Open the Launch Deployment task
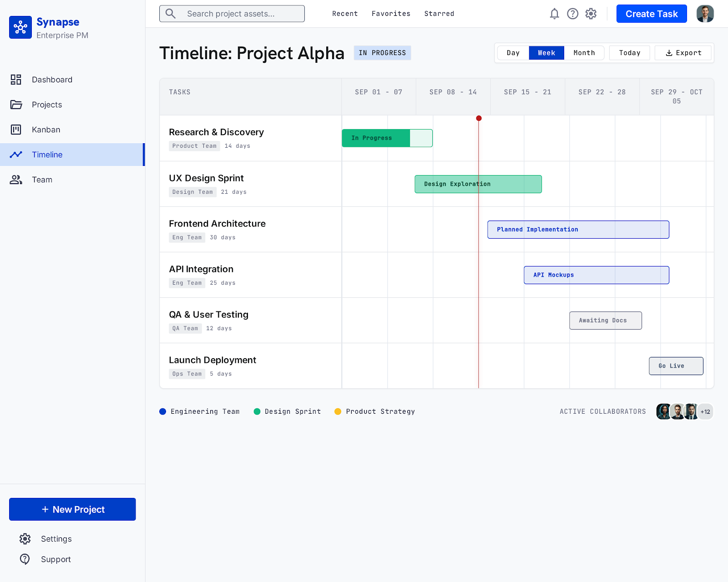728x582 pixels. click(212, 360)
